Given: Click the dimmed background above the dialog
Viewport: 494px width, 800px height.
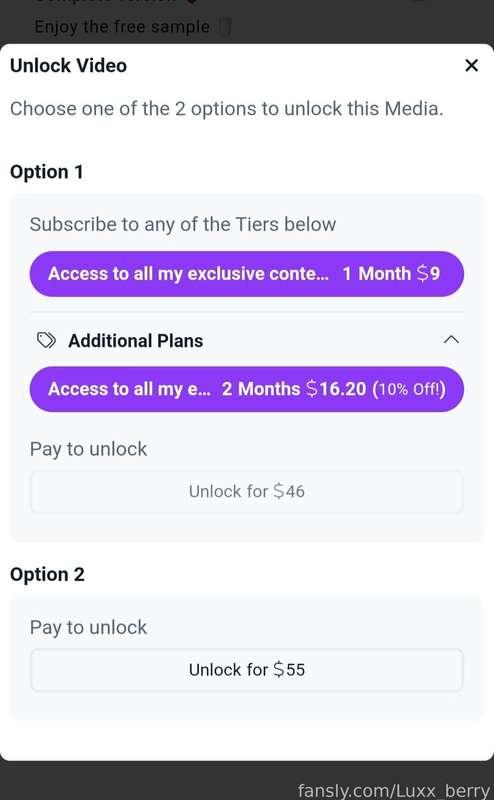Looking at the screenshot, I should [x=357, y=20].
